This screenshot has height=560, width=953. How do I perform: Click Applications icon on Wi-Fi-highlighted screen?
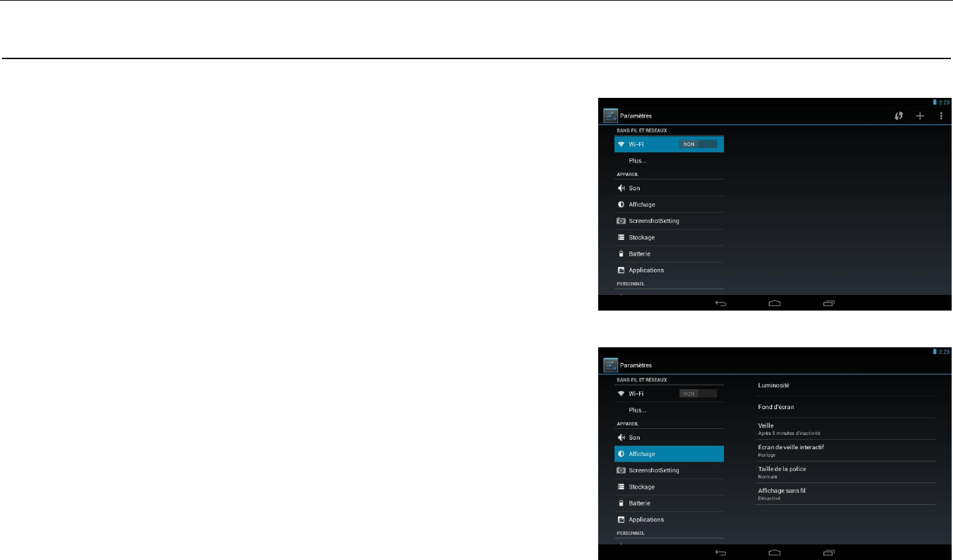(x=621, y=270)
